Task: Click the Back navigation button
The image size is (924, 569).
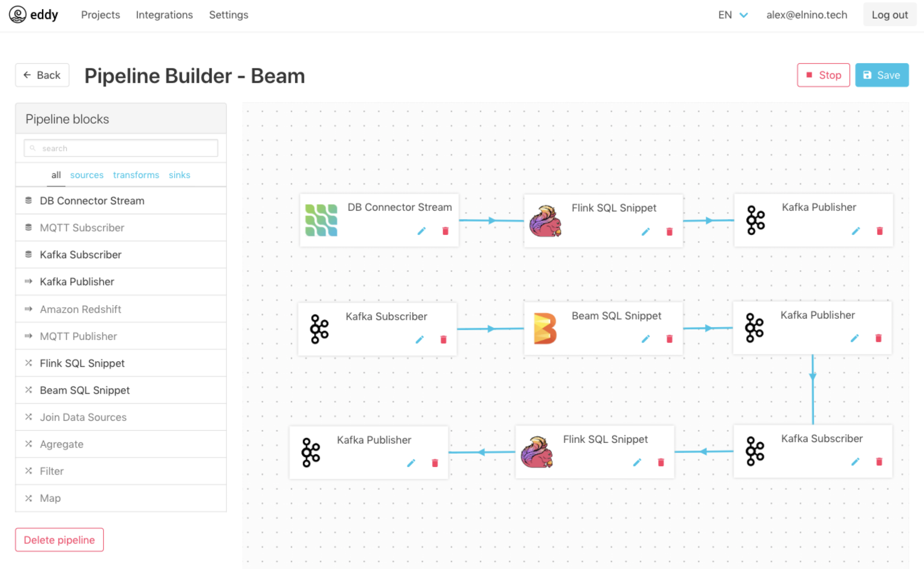Action: pos(43,74)
